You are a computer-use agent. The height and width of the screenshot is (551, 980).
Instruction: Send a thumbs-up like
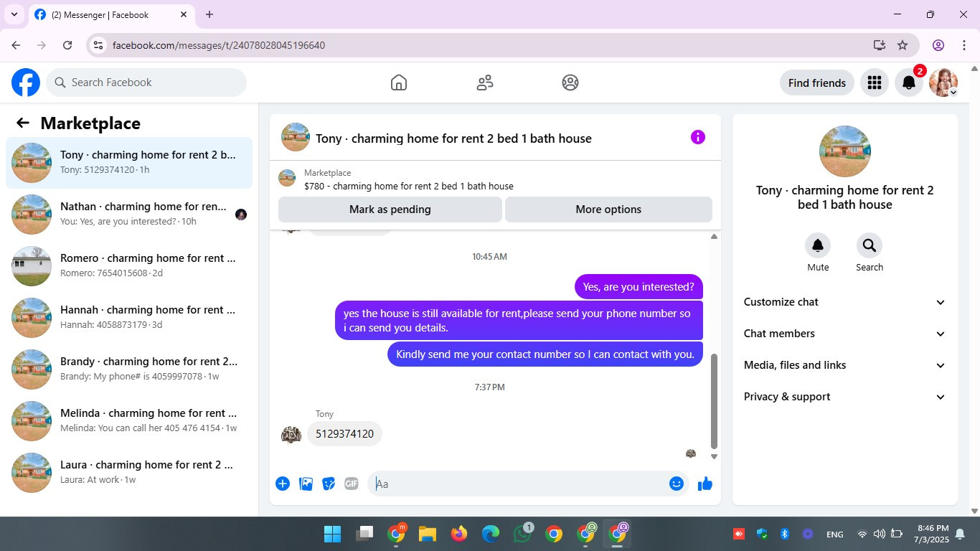pos(705,484)
